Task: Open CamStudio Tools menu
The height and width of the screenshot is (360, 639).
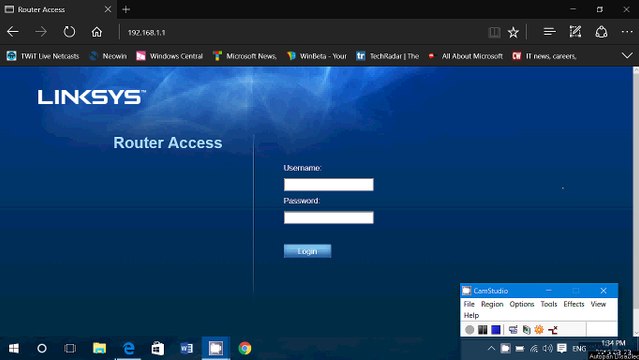Action: [x=549, y=304]
